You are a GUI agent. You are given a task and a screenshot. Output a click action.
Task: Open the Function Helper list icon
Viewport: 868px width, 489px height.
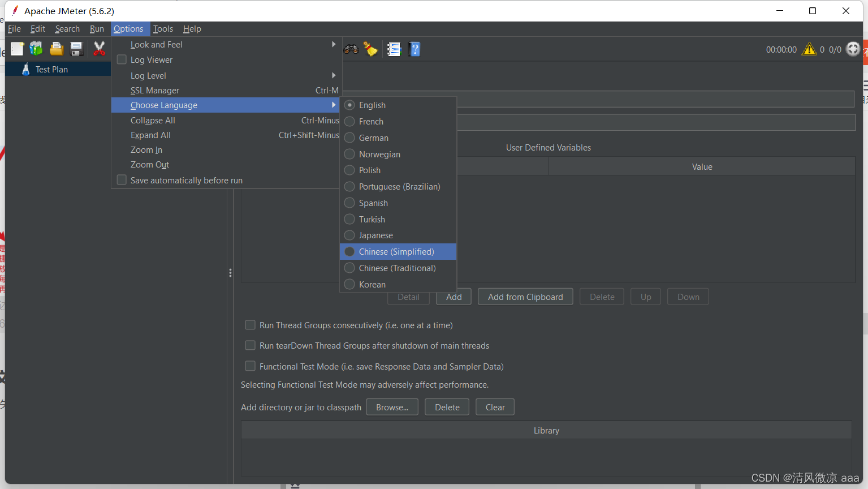[x=394, y=49]
